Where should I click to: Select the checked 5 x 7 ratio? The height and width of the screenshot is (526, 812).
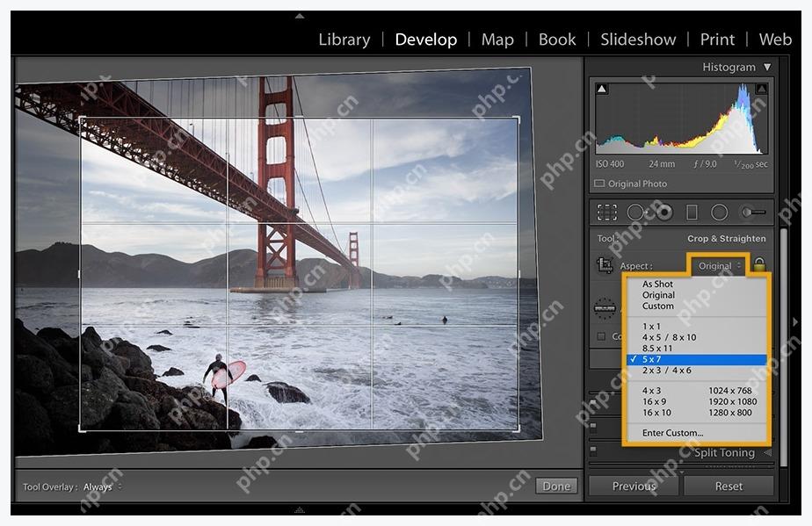697,359
